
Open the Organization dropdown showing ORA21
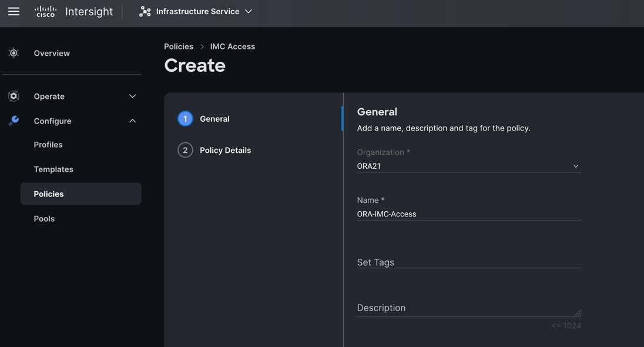tap(468, 166)
